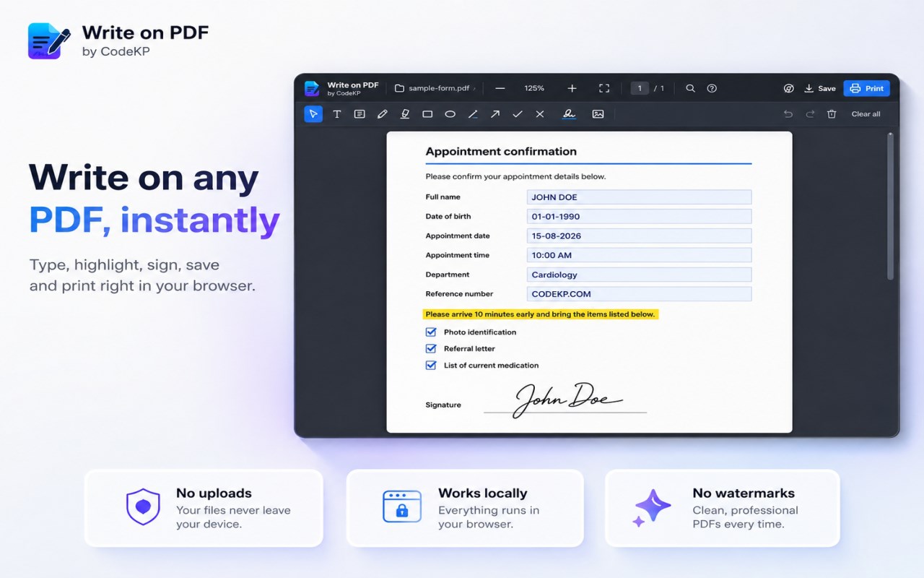Click the 125% zoom level value

pos(534,88)
